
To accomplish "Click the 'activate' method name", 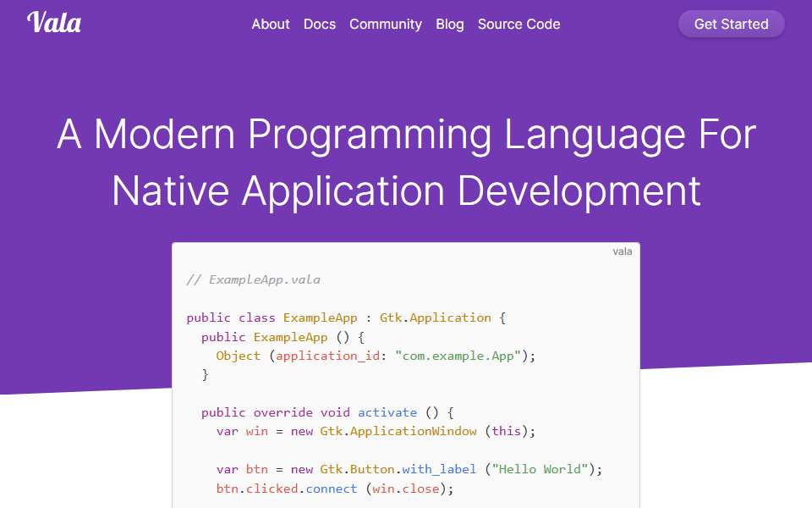I will click(387, 412).
